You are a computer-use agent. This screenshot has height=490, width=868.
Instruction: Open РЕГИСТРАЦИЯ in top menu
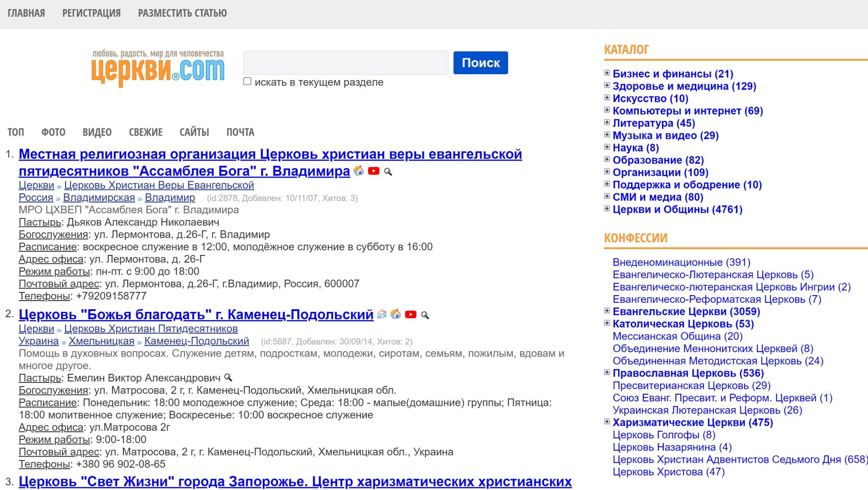(91, 13)
